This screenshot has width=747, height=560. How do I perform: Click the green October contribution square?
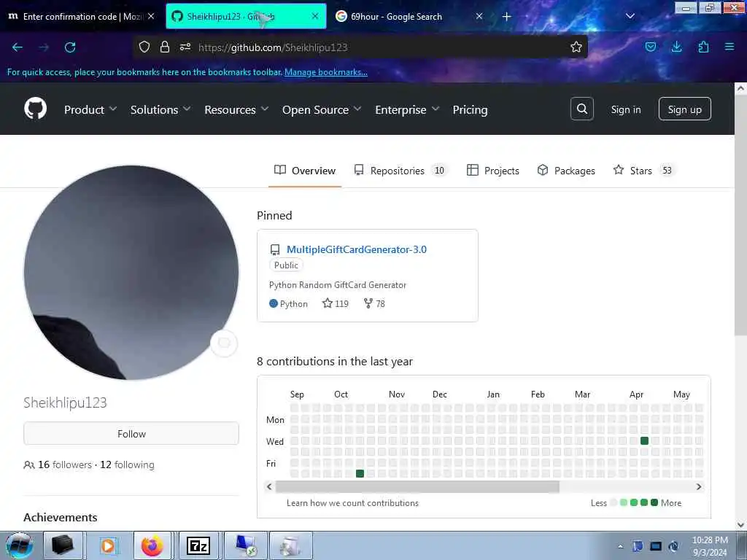click(x=360, y=473)
